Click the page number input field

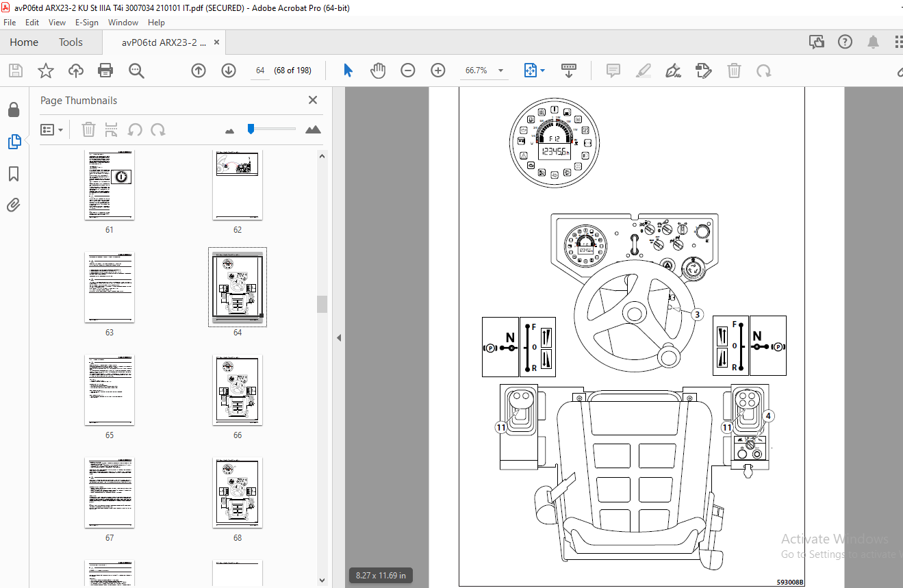coord(260,71)
